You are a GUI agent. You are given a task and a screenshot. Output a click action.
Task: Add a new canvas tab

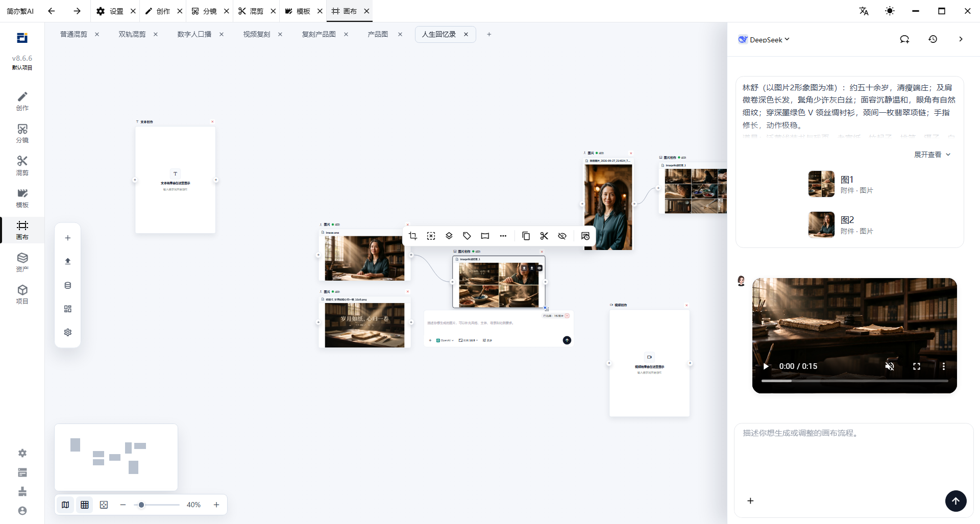489,34
